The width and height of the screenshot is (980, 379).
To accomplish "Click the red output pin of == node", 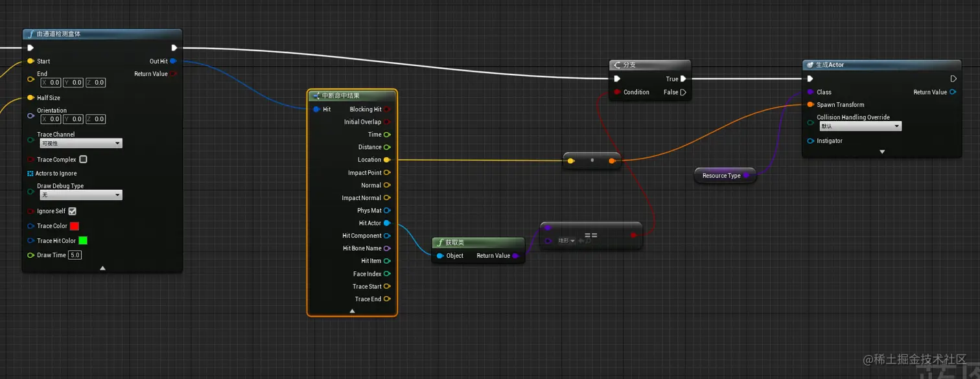I will [634, 236].
